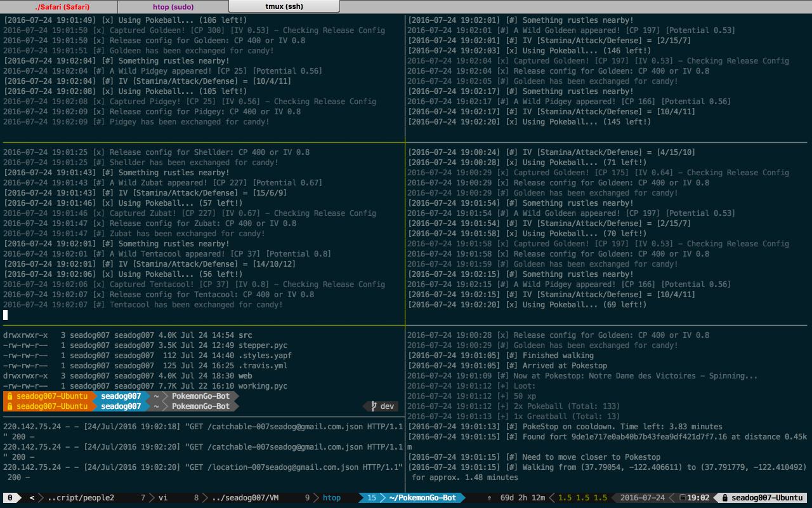This screenshot has height=508, width=812.
Task: Click the git branch icon beside dev
Action: point(374,406)
